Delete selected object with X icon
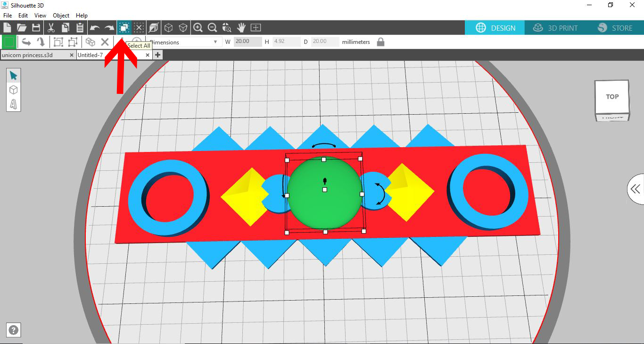The height and width of the screenshot is (344, 644). coord(105,42)
